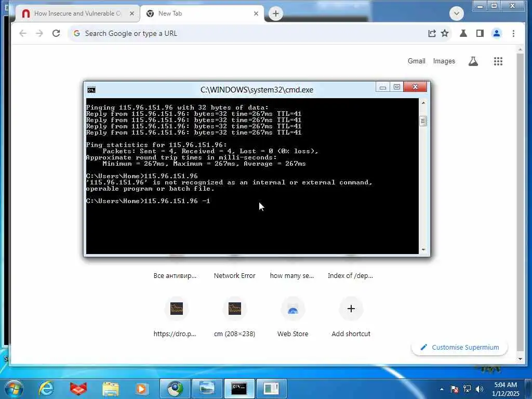
Task: Go forward using the browser forward arrow
Action: click(39, 33)
